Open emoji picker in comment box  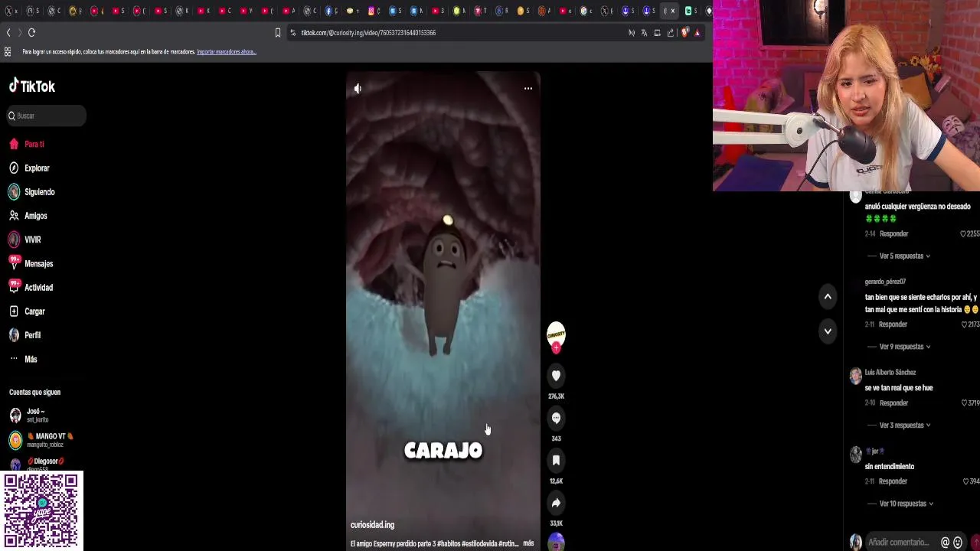(x=958, y=543)
